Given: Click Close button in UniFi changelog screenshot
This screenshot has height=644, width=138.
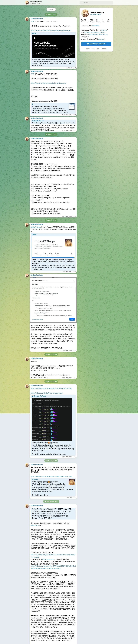Looking at the screenshot, I should (x=72, y=319).
